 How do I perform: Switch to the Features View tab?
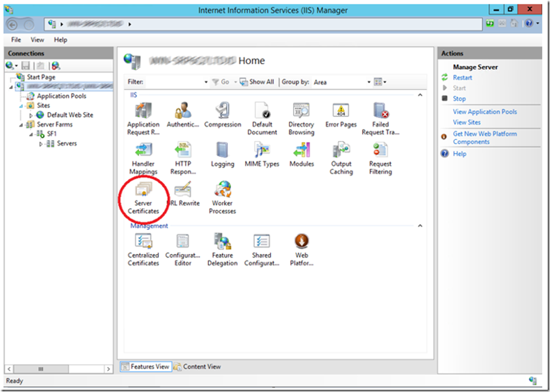(x=146, y=367)
